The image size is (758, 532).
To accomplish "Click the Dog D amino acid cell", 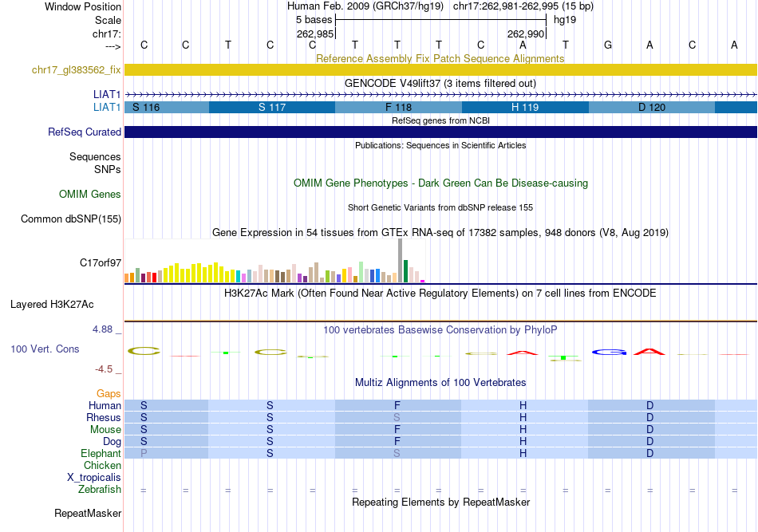I will point(649,442).
